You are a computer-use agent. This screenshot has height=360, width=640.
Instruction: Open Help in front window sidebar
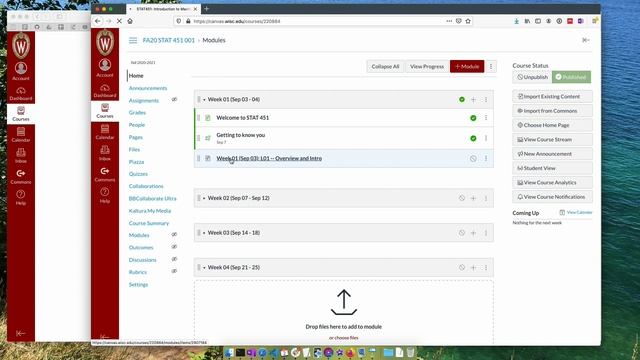pos(105,195)
